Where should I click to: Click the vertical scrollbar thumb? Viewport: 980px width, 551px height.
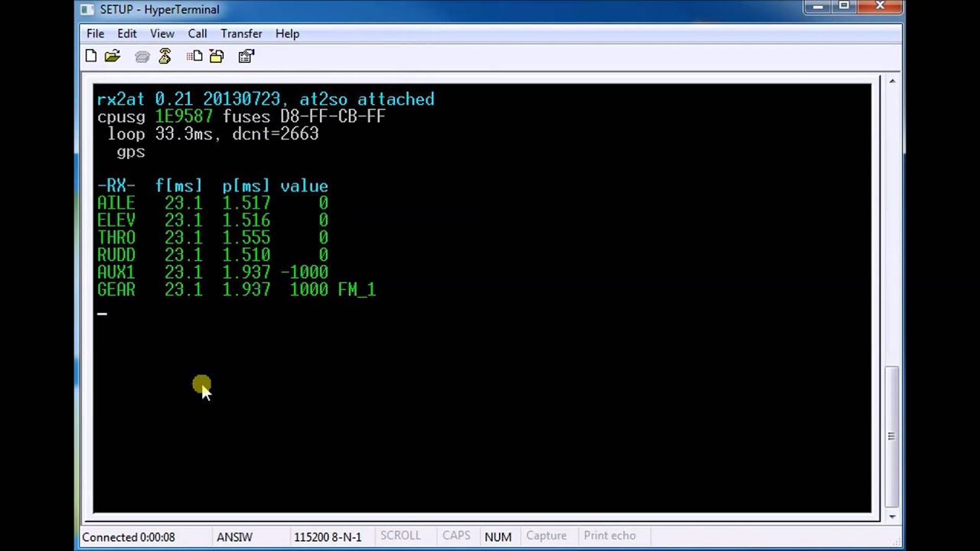(x=892, y=436)
